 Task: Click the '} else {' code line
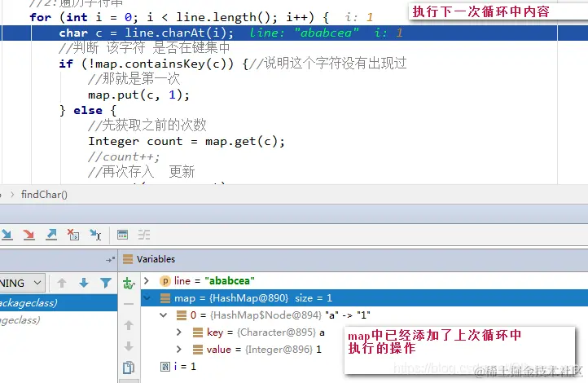pos(88,110)
